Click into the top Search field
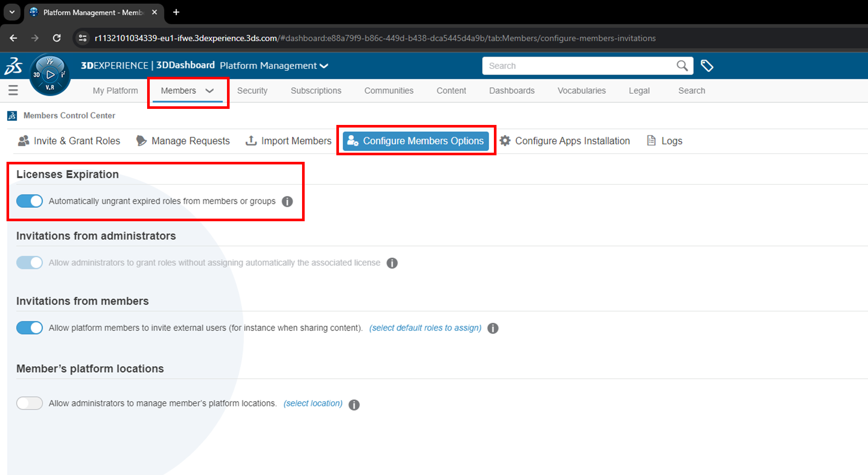This screenshot has height=475, width=868. coord(577,66)
